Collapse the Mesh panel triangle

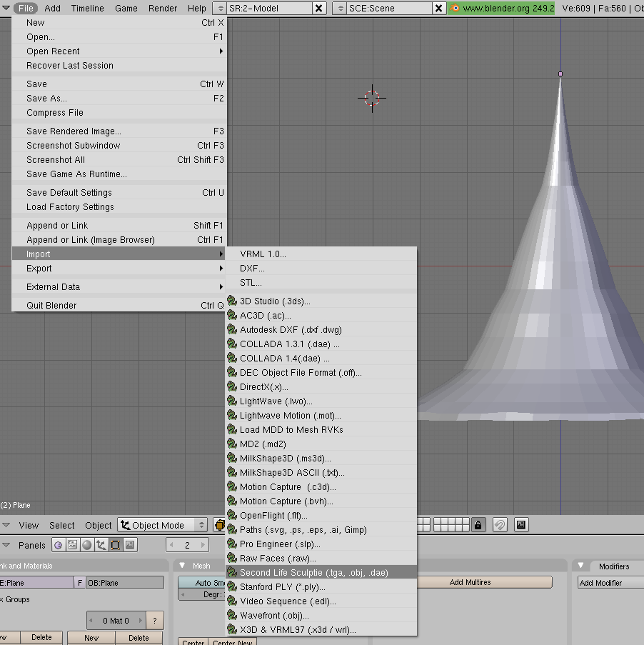point(182,566)
